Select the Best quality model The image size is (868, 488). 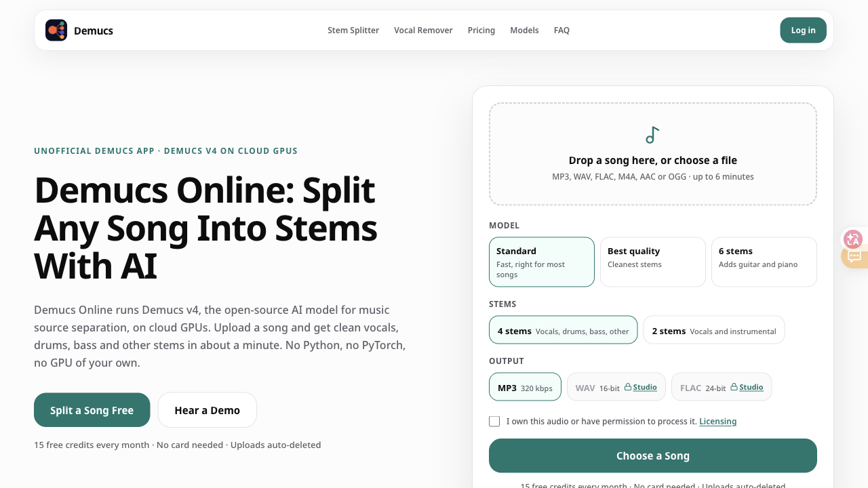653,262
